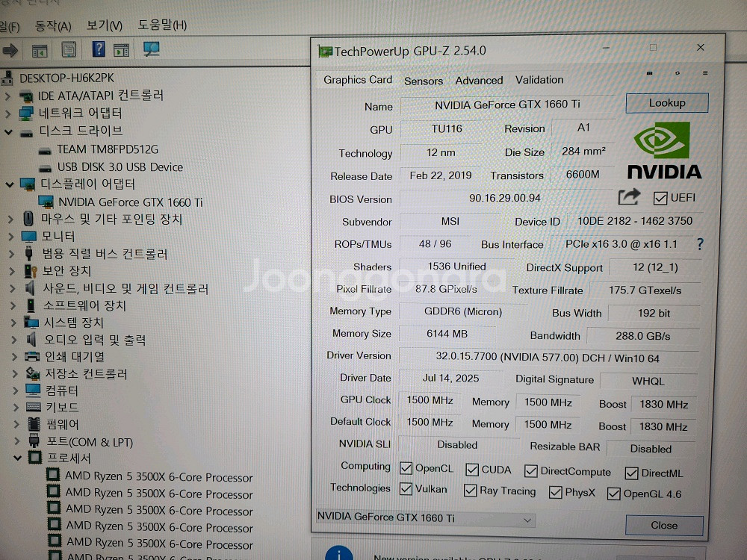Screen dimensions: 747x560
Task: Toggle the Ray Tracing checkbox
Action: 470,491
